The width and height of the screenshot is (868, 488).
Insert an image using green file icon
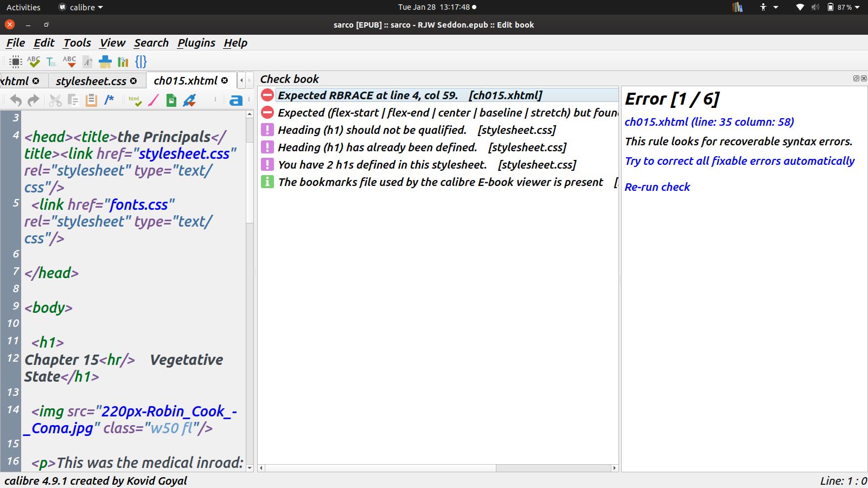click(x=171, y=100)
